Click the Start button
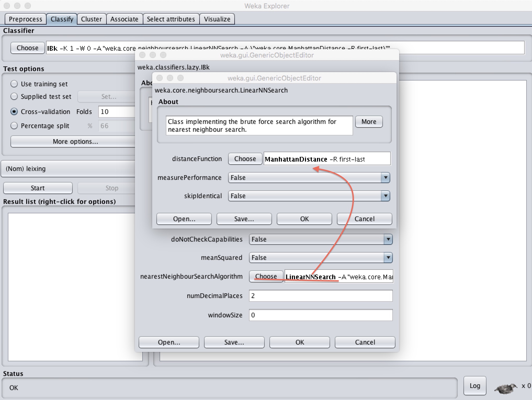The image size is (532, 400). (x=38, y=188)
